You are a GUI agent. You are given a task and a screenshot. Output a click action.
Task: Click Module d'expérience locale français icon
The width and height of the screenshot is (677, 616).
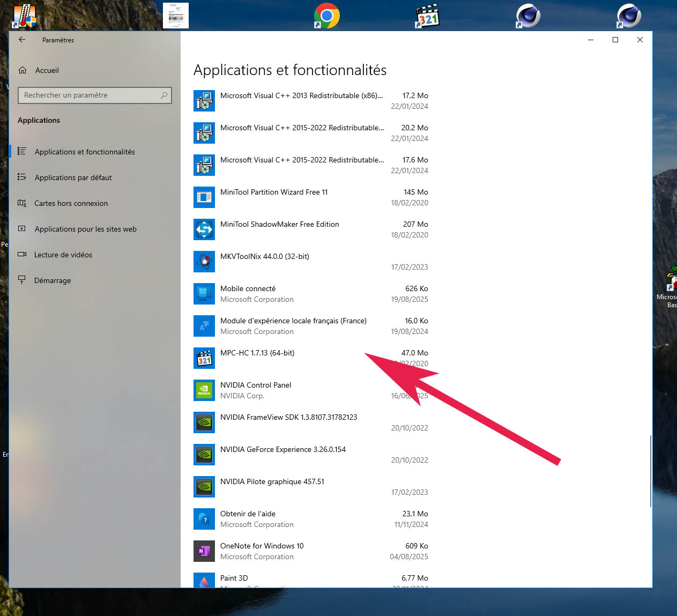click(x=204, y=326)
